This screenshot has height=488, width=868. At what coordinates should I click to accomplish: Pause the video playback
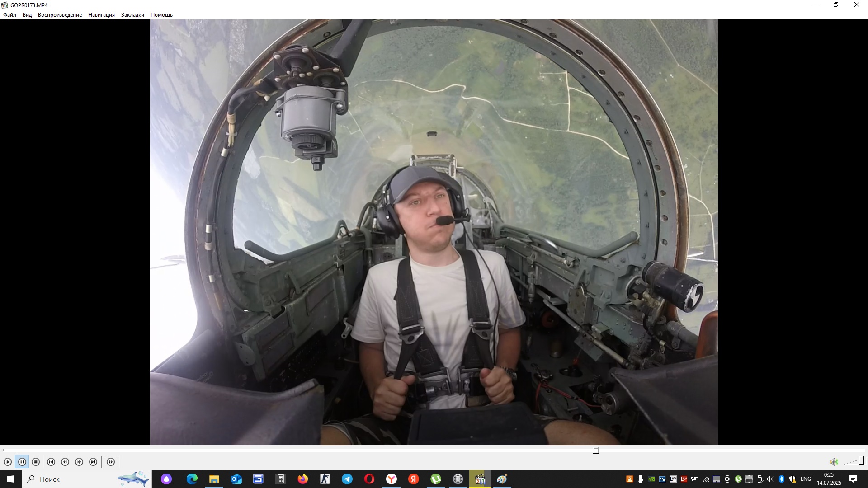[22, 462]
